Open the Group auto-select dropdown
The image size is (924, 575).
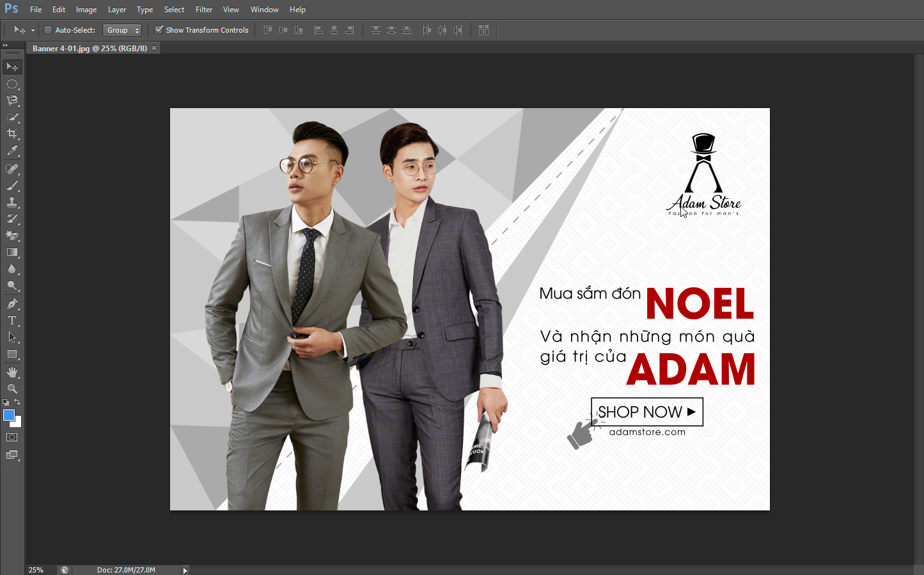coord(122,30)
